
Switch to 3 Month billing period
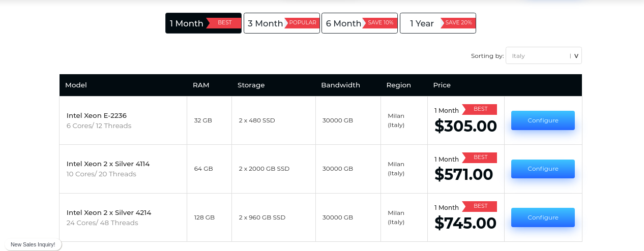coord(265,23)
